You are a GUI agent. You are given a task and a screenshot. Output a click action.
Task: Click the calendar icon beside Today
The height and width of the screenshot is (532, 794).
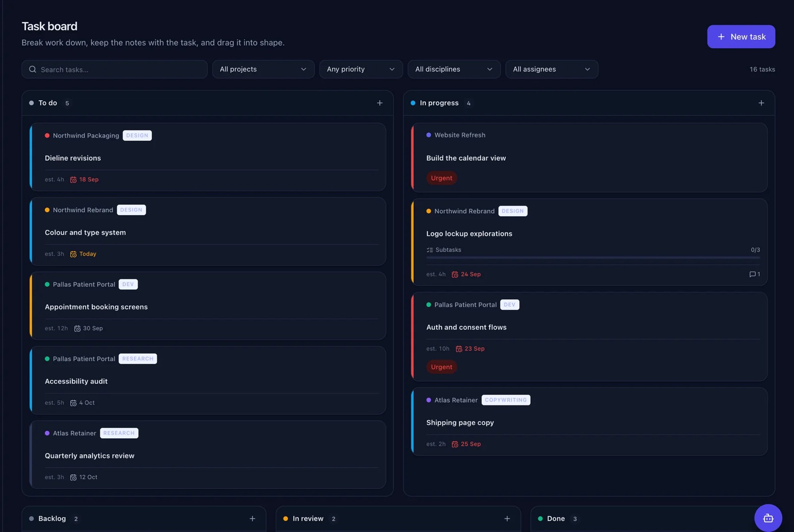click(73, 254)
